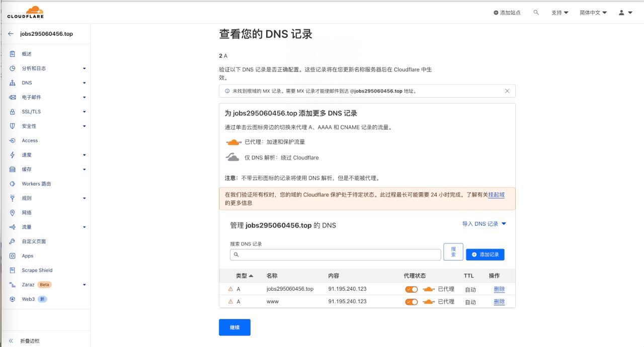Open the 概述 menu item
The image size is (644, 347).
click(27, 54)
